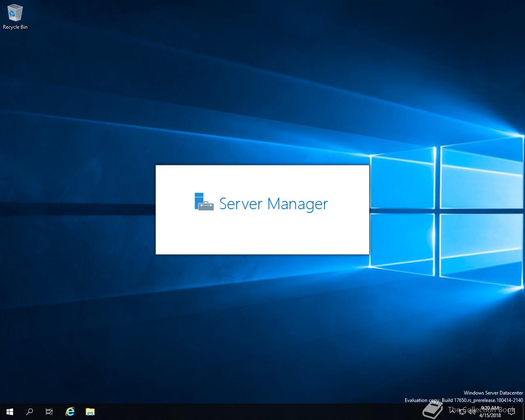Click the Show desktop strip at the taskbar edge
525x420 pixels.
524,412
